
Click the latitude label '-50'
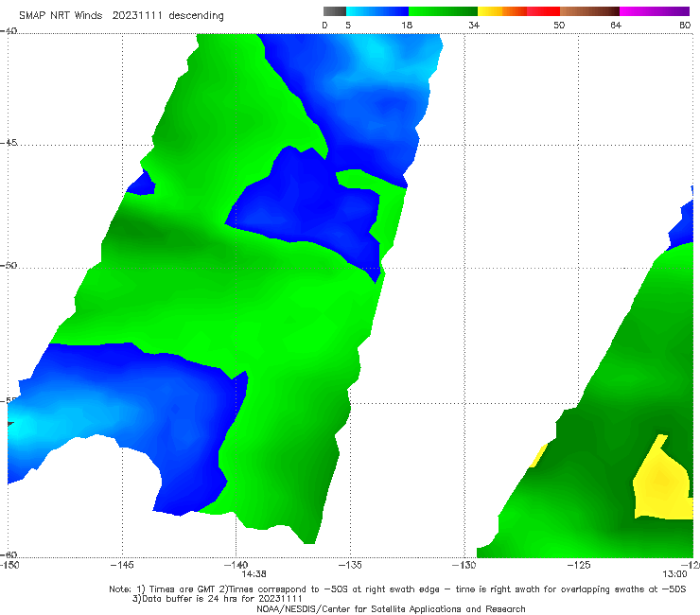point(9,265)
